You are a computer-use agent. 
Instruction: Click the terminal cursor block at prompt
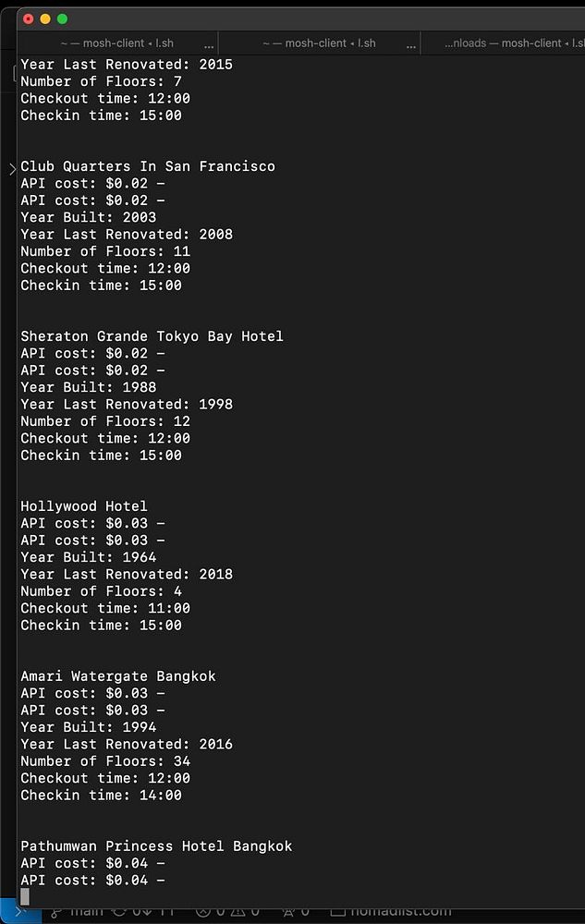coord(25,897)
